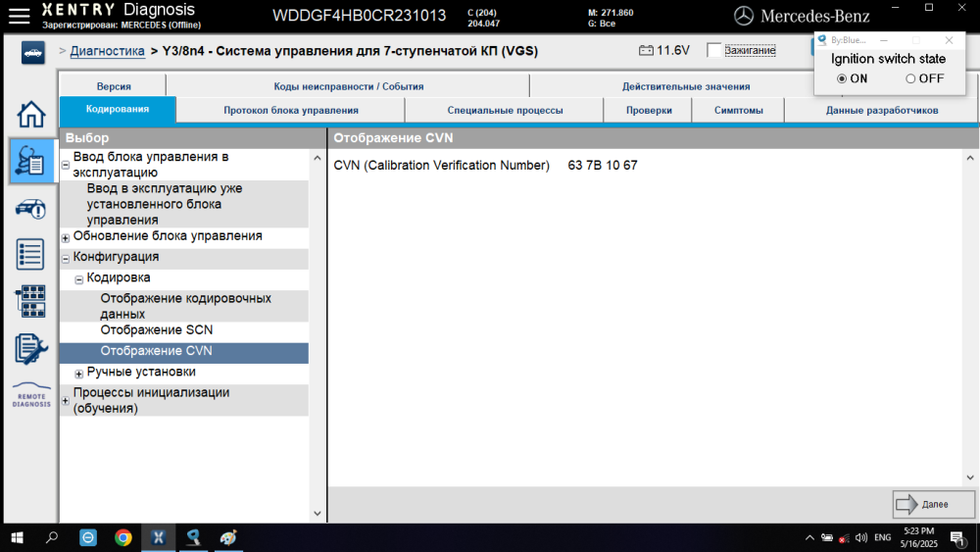Open the Симптомы tab
The height and width of the screenshot is (552, 980).
pos(738,110)
